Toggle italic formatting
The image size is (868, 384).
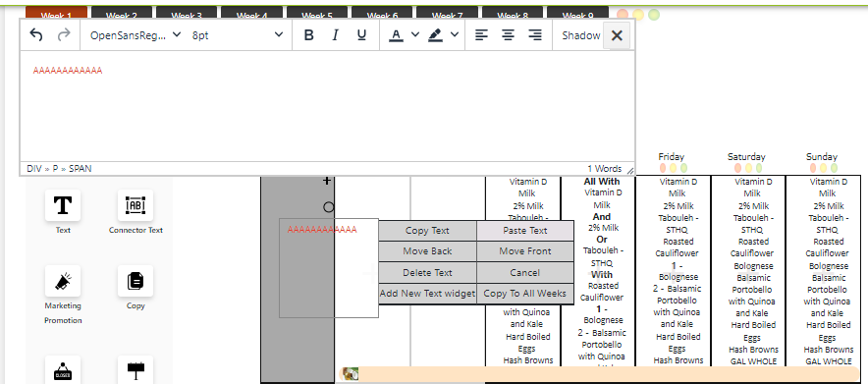(x=335, y=35)
